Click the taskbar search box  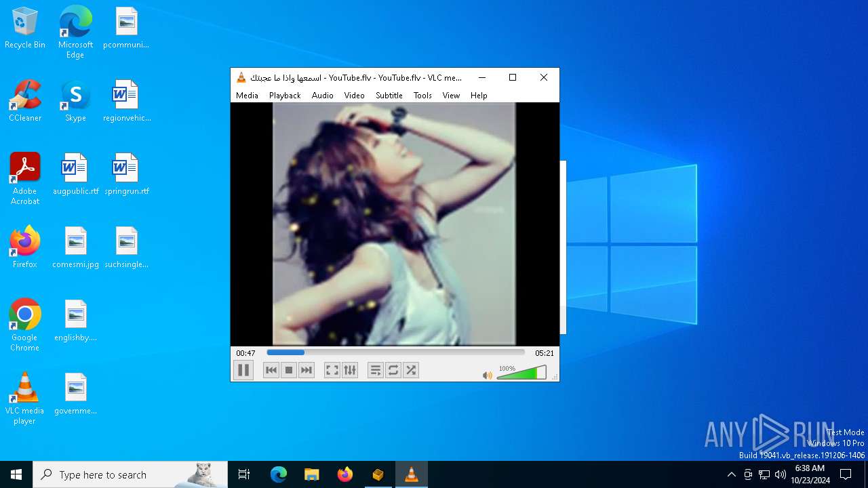(130, 474)
